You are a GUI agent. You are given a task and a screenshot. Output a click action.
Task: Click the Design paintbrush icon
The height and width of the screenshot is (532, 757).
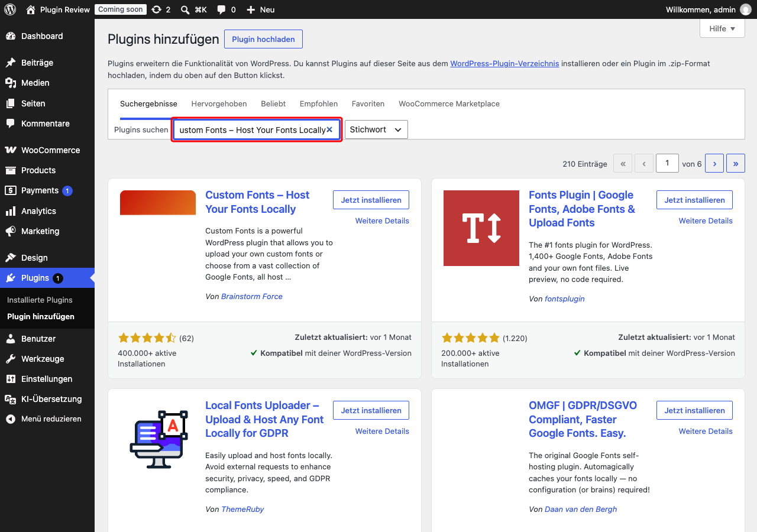(x=11, y=258)
